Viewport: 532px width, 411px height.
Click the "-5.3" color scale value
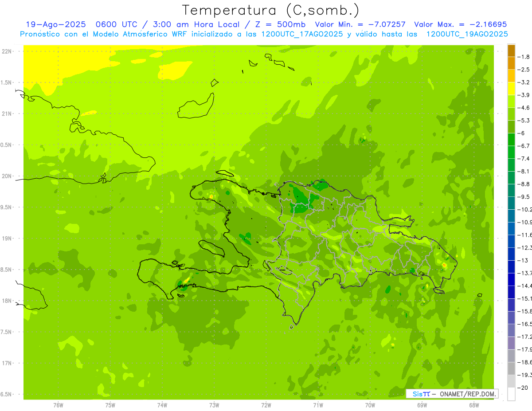pos(524,120)
